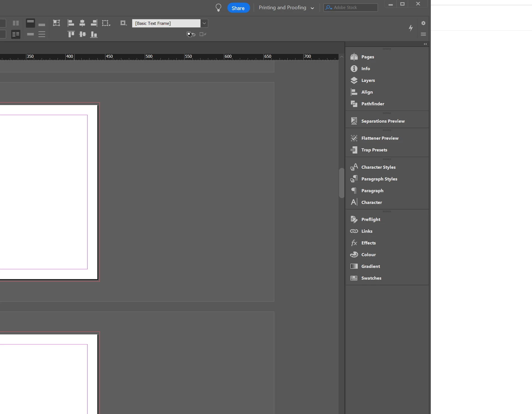This screenshot has height=414, width=532.
Task: Click the auto-fit frame icon
Action: pyautogui.click(x=56, y=23)
